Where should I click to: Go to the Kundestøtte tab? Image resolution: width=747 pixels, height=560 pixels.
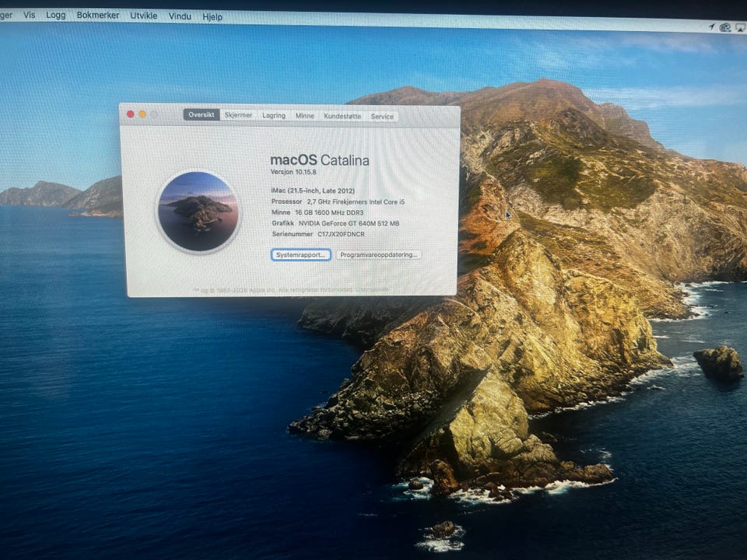click(342, 117)
